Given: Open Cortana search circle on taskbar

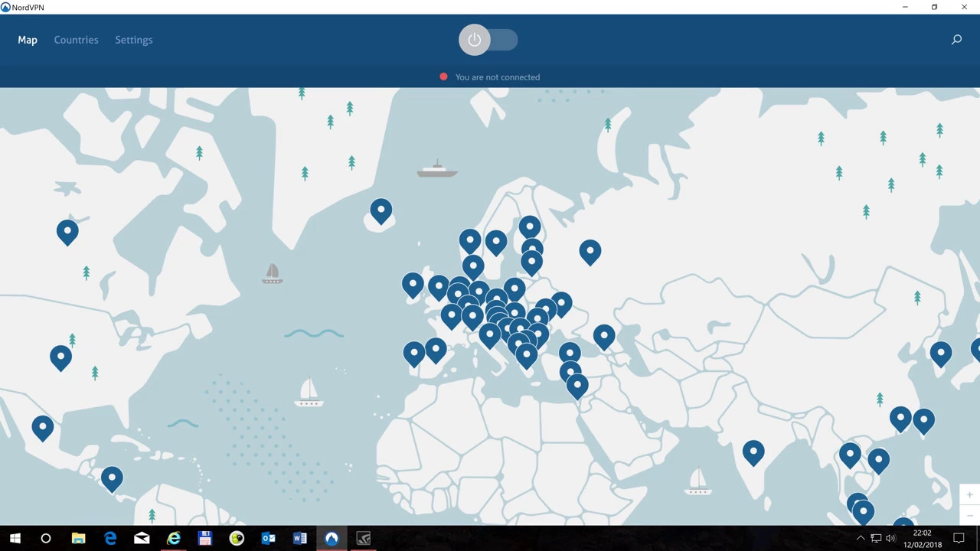Looking at the screenshot, I should 46,539.
